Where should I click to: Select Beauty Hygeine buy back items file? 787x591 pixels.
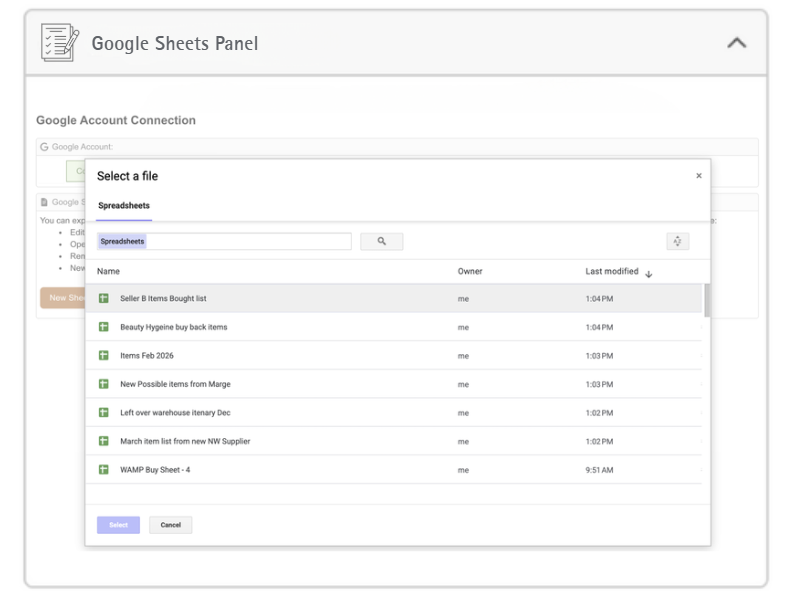click(x=394, y=327)
